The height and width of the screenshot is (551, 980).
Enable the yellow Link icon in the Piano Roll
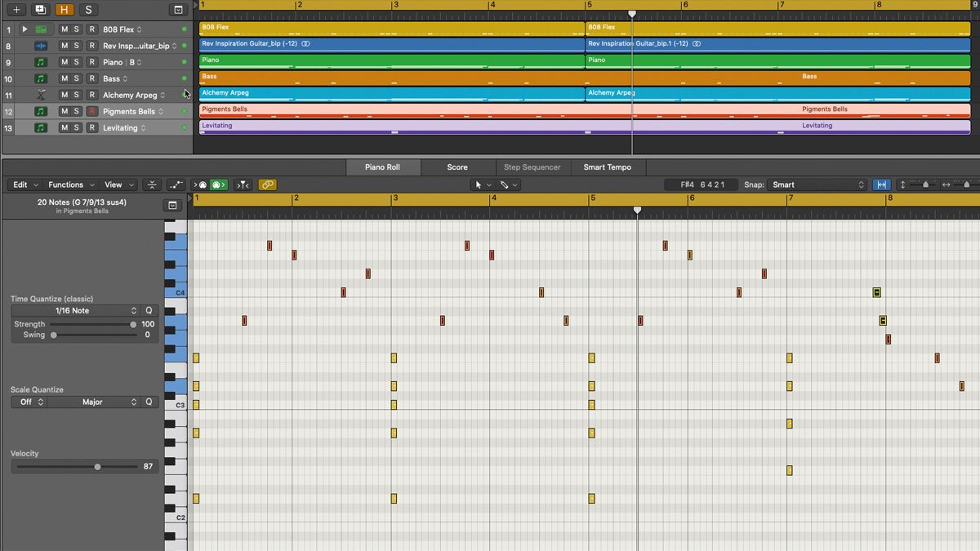tap(267, 184)
